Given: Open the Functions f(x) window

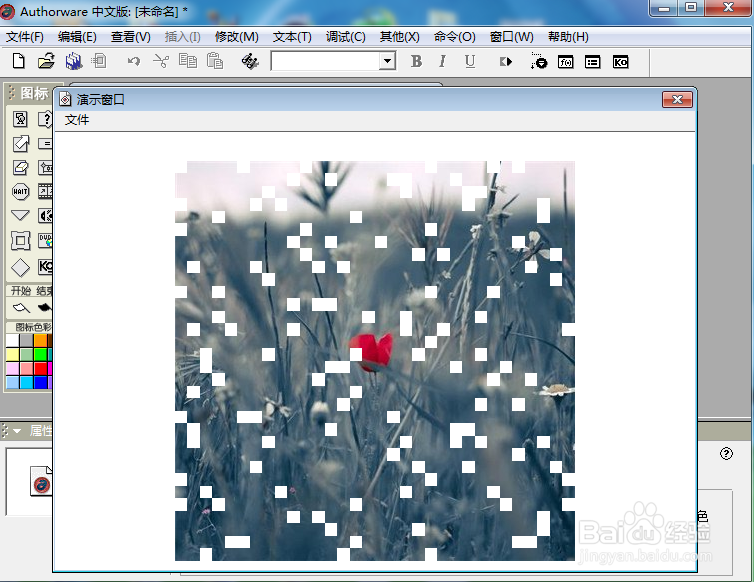Looking at the screenshot, I should tap(566, 62).
